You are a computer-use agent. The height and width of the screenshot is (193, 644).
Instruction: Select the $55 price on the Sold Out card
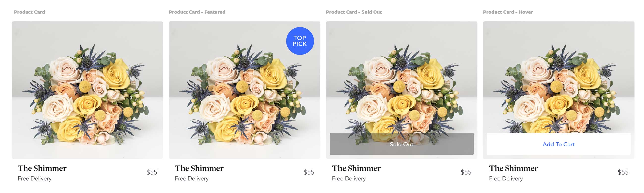click(466, 172)
